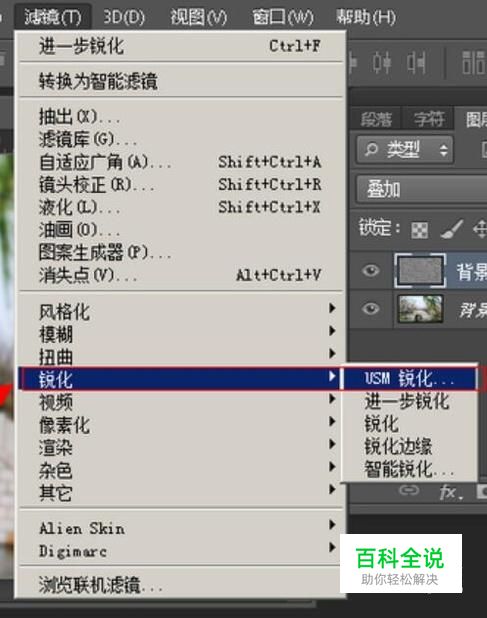The width and height of the screenshot is (487, 618).
Task: Open the 滤镜(T) menu
Action: coord(53,17)
